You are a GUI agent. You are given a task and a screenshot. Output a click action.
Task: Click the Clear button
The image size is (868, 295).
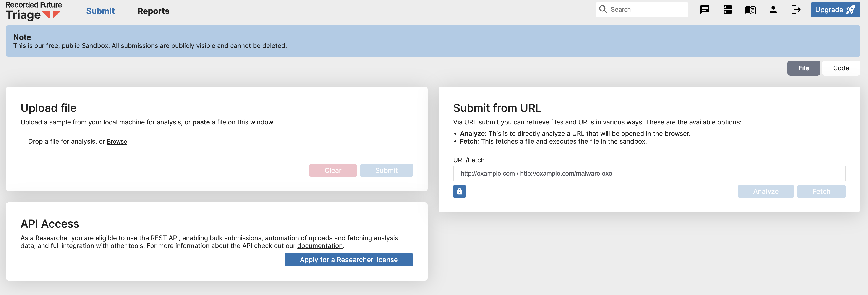333,170
